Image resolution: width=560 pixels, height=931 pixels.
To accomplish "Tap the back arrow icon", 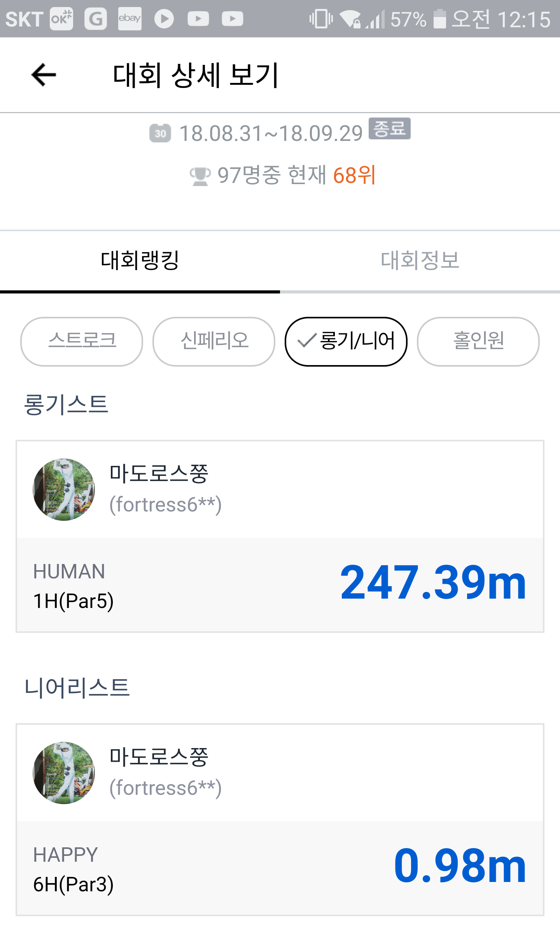I will coord(44,75).
